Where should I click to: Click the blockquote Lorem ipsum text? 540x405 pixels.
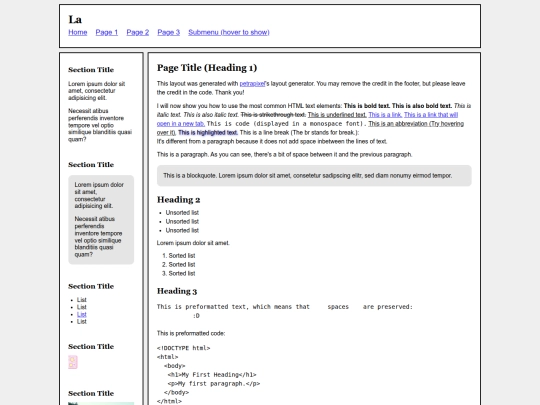tap(308, 176)
